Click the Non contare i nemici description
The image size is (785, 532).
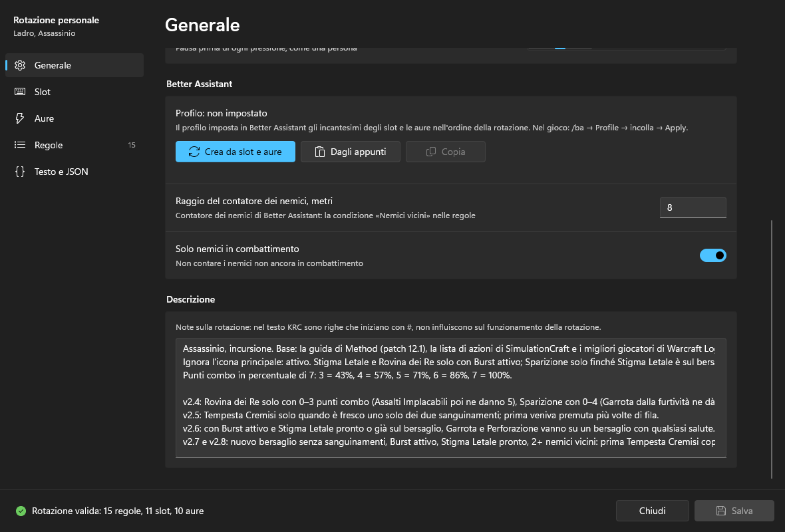click(x=269, y=263)
